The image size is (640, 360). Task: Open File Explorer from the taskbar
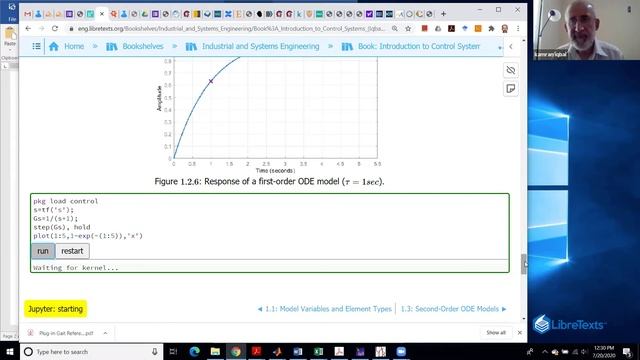pyautogui.click(x=215, y=351)
